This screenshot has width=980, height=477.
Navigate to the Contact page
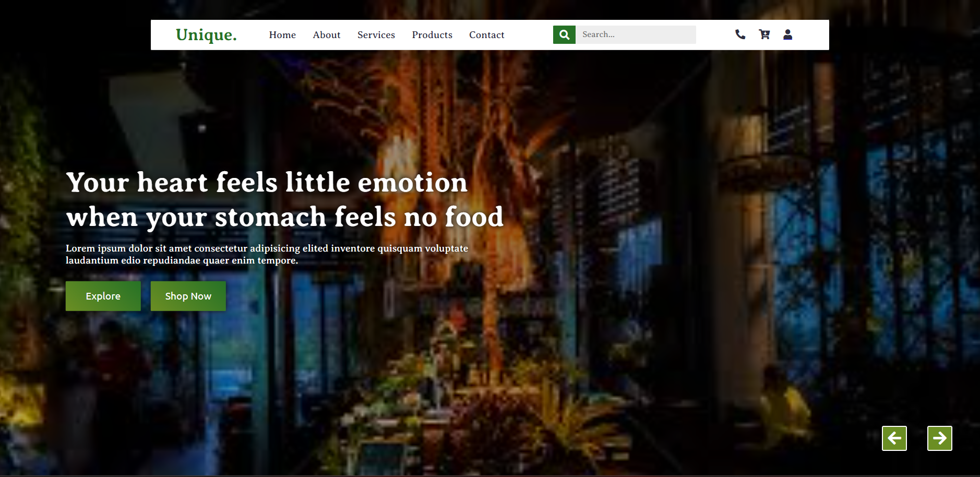[487, 35]
